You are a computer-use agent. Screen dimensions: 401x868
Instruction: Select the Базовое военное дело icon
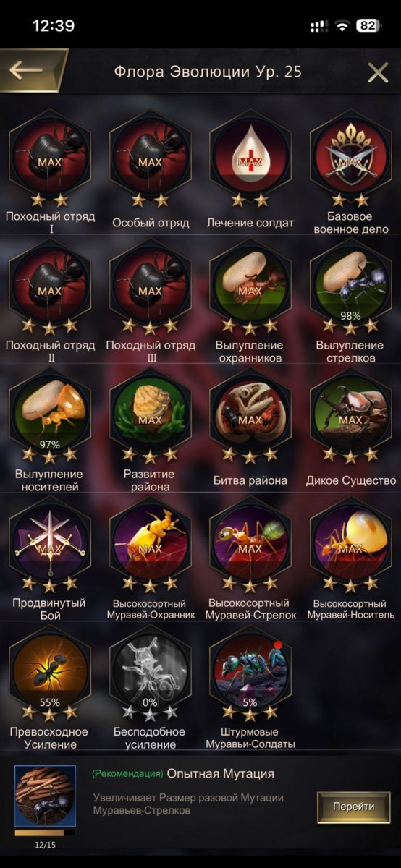(x=350, y=154)
